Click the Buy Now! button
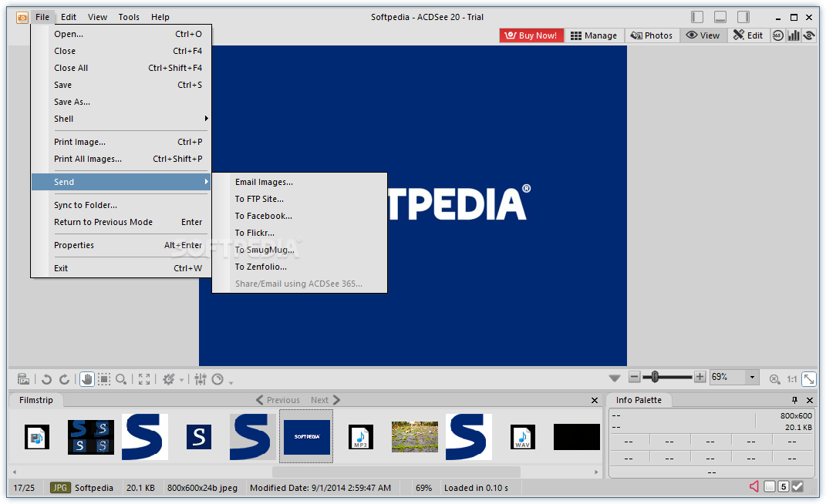 [531, 35]
